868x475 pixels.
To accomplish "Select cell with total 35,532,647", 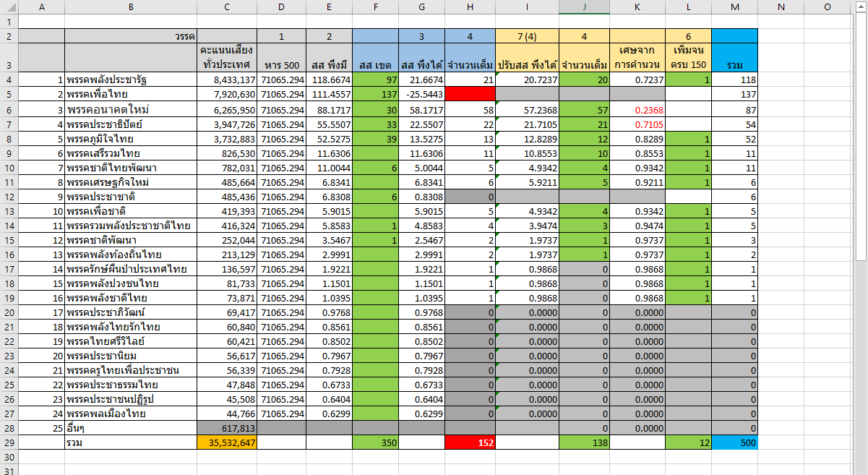I will pos(226,442).
